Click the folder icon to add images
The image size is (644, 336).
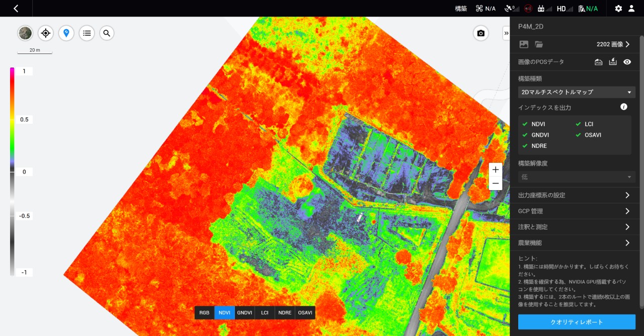pyautogui.click(x=538, y=44)
